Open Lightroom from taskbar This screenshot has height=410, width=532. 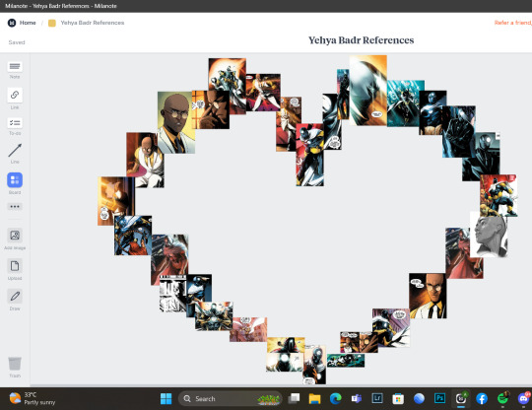(x=377, y=398)
